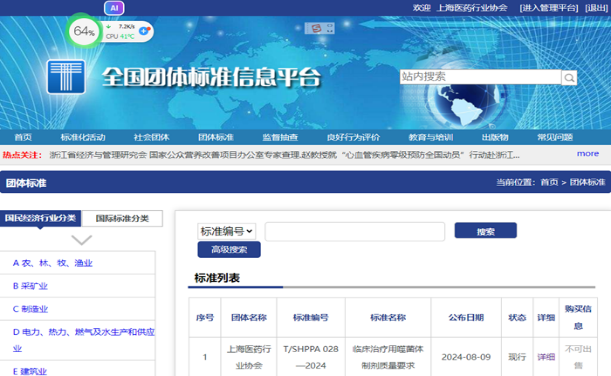Image resolution: width=611 pixels, height=376 pixels.
Task: Click standard number T/SHPPA 028—2024 cell
Action: (311, 357)
